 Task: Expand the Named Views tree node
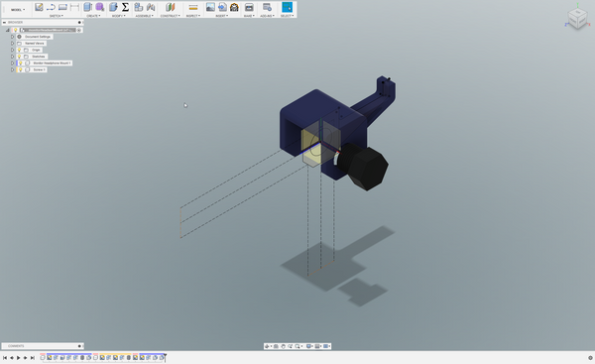click(12, 44)
